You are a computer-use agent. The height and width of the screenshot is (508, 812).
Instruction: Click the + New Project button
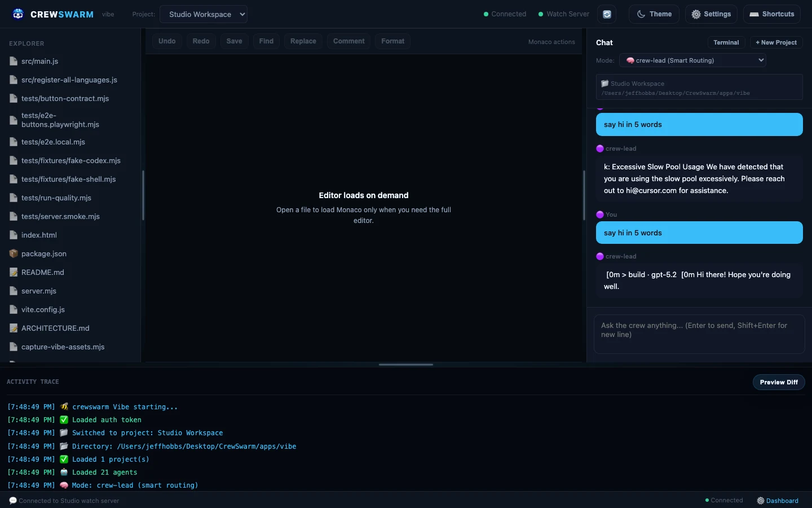pyautogui.click(x=776, y=42)
